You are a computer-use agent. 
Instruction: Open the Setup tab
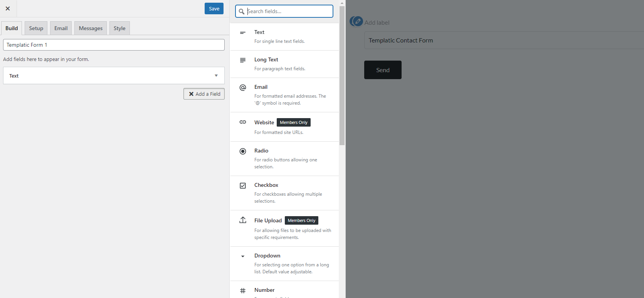pyautogui.click(x=36, y=28)
